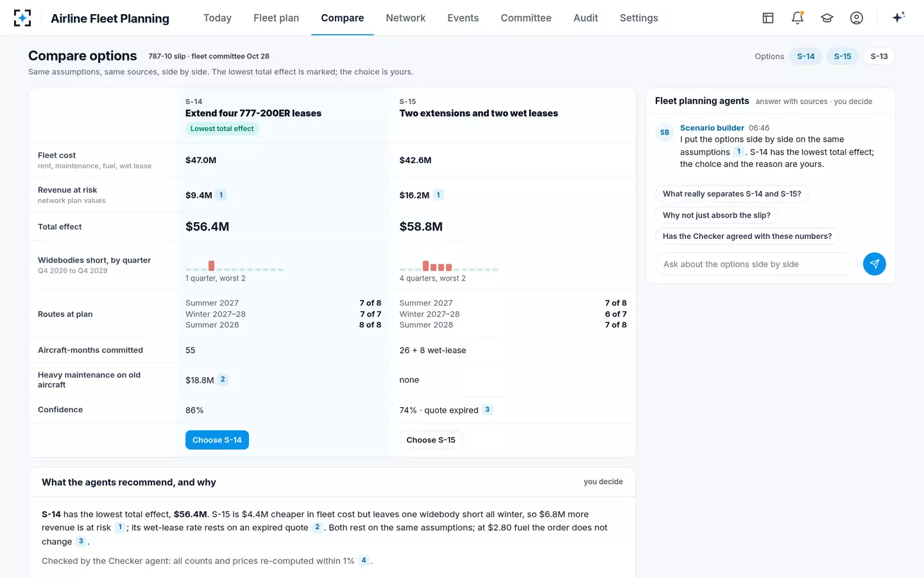Click the $56.4M total effect value

[x=207, y=227]
